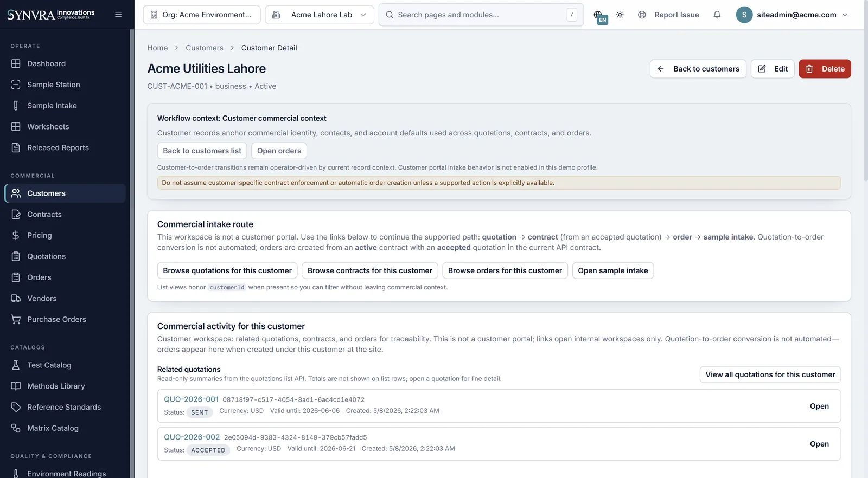Click the Customers breadcrumb link
The height and width of the screenshot is (478, 868).
205,48
